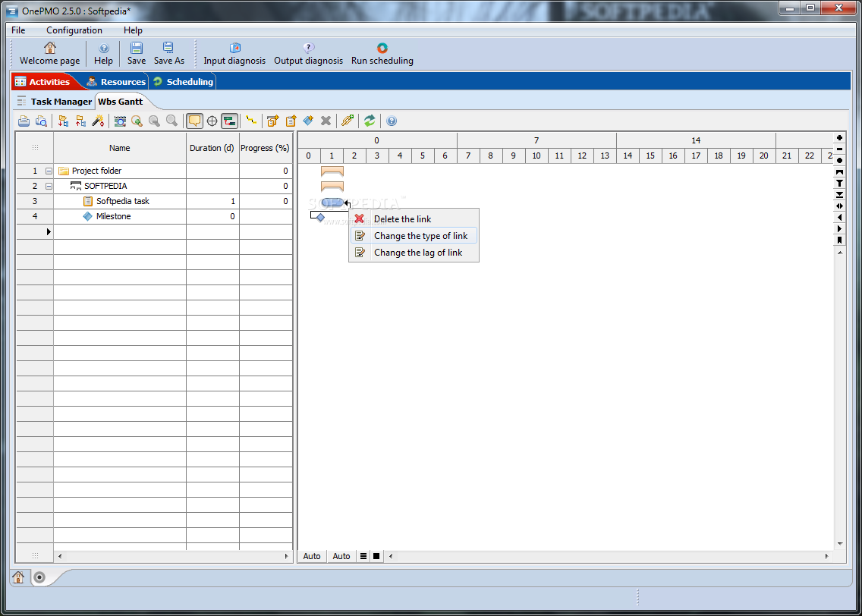Click the Softpedia task Gantt bar
Viewport: 862px width, 616px height.
click(332, 203)
